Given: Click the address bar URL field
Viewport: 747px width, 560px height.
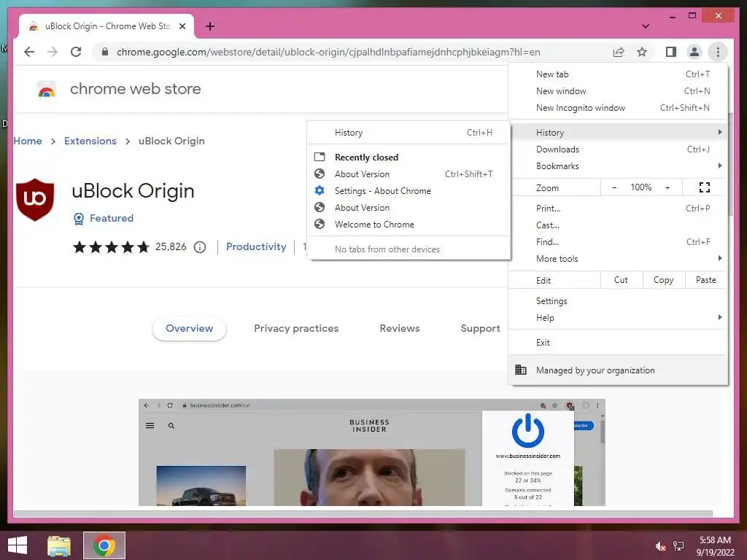Looking at the screenshot, I should point(329,52).
